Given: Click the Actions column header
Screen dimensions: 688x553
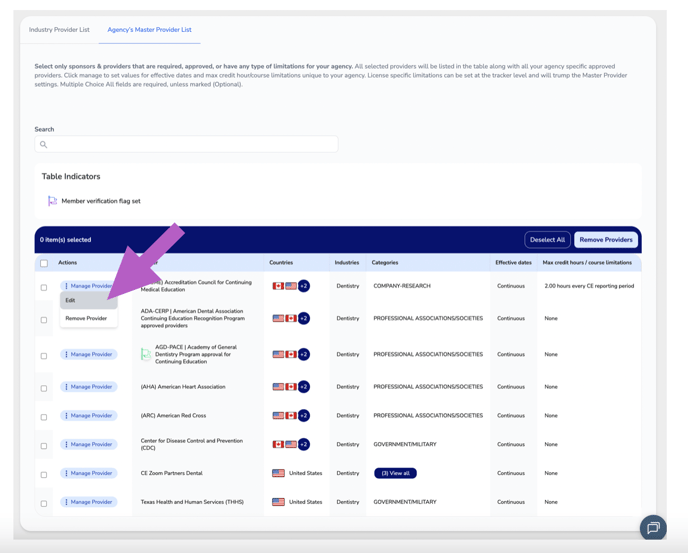Looking at the screenshot, I should pos(68,262).
